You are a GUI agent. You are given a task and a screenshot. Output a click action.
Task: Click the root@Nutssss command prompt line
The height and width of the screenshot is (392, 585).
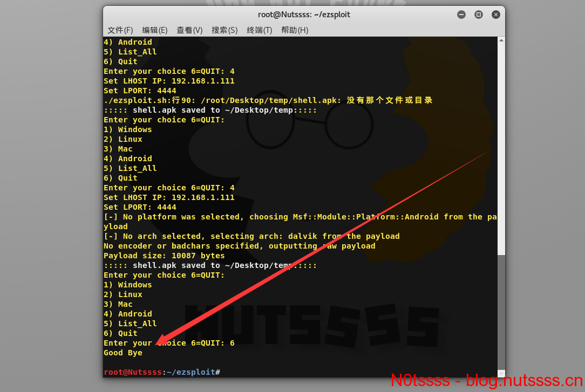tap(162, 372)
